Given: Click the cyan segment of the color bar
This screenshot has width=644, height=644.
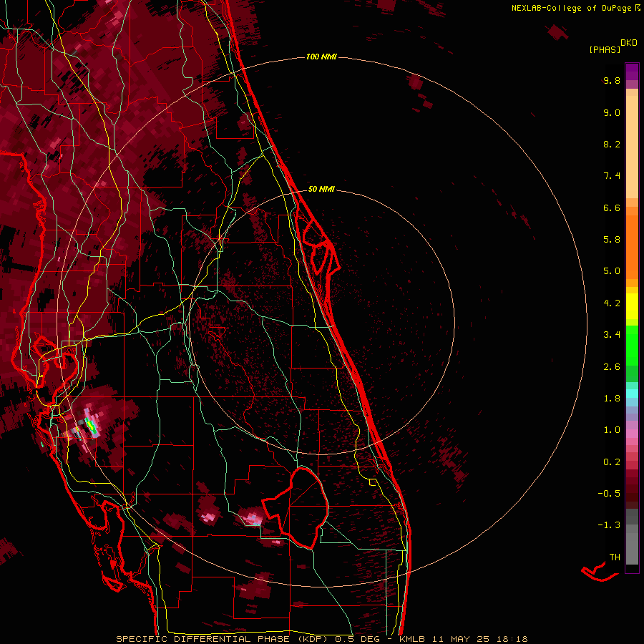Looking at the screenshot, I should 632,394.
